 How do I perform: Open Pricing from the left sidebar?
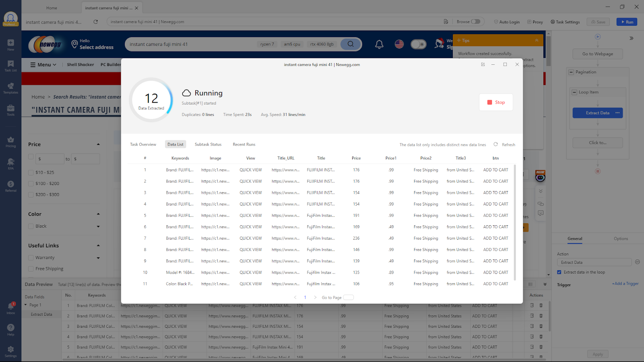pos(10,141)
